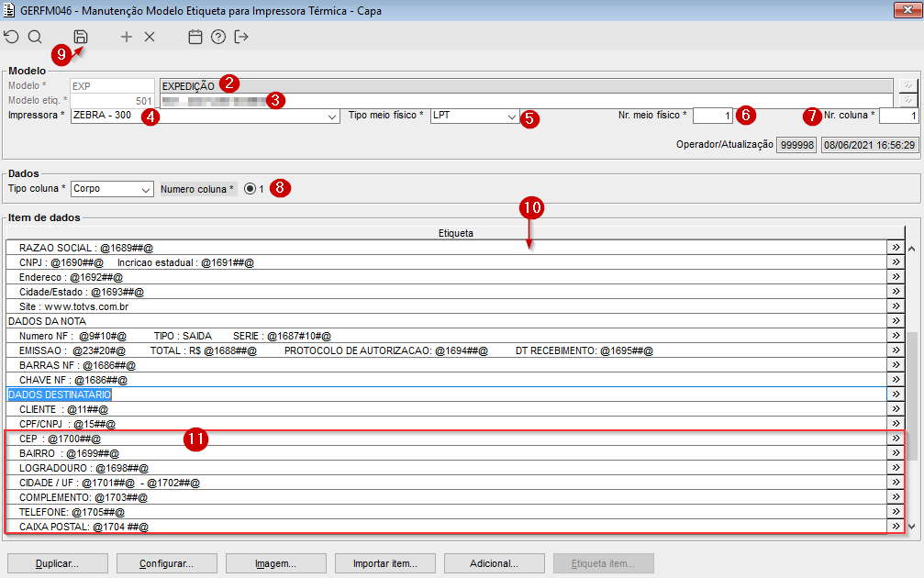
Task: Expand the Impressora ZEBRA - 300 dropdown
Action: click(x=332, y=117)
